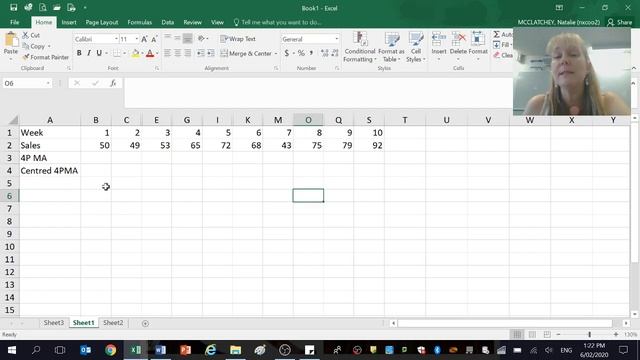Align text right in cell
Image resolution: width=640 pixels, height=360 pixels.
(187, 53)
